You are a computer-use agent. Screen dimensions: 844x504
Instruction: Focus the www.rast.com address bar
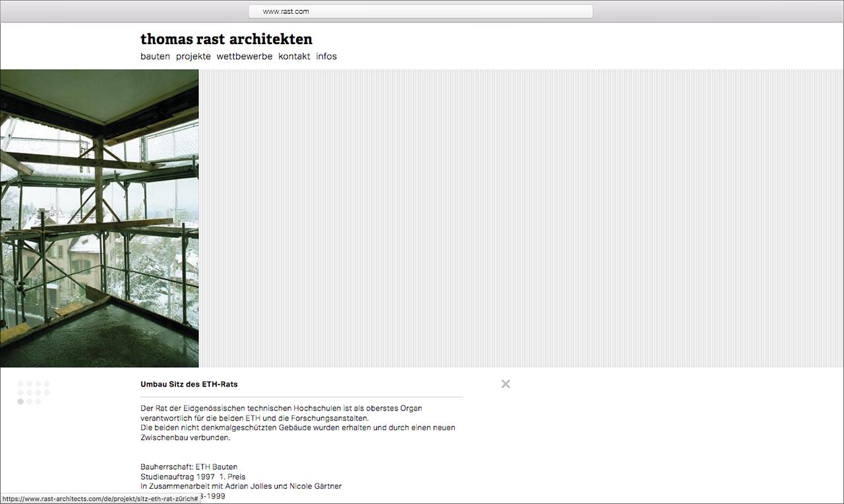[x=421, y=11]
